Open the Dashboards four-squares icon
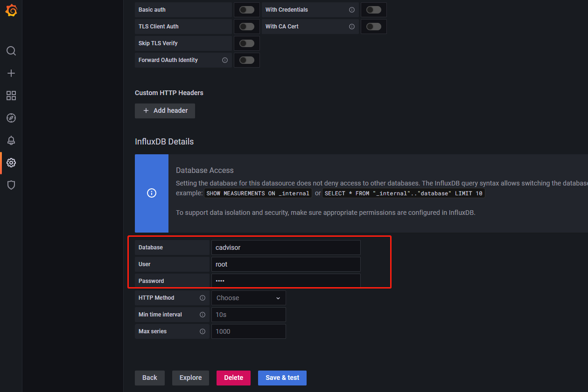 click(x=11, y=96)
